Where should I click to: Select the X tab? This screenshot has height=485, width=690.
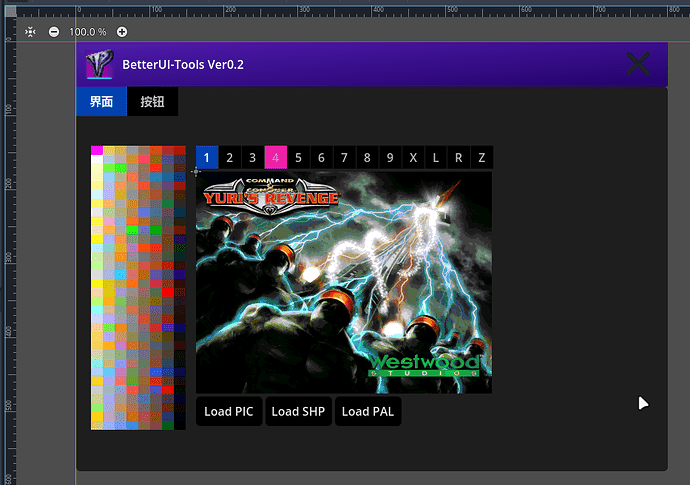[413, 158]
